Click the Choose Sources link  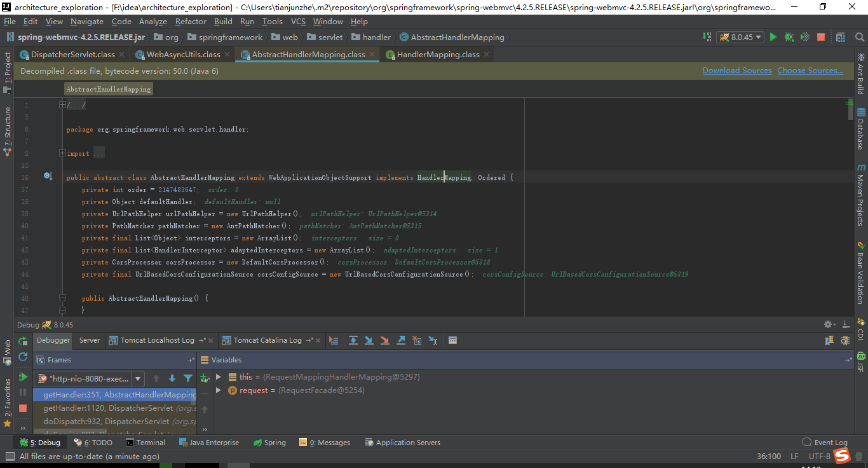pyautogui.click(x=810, y=70)
